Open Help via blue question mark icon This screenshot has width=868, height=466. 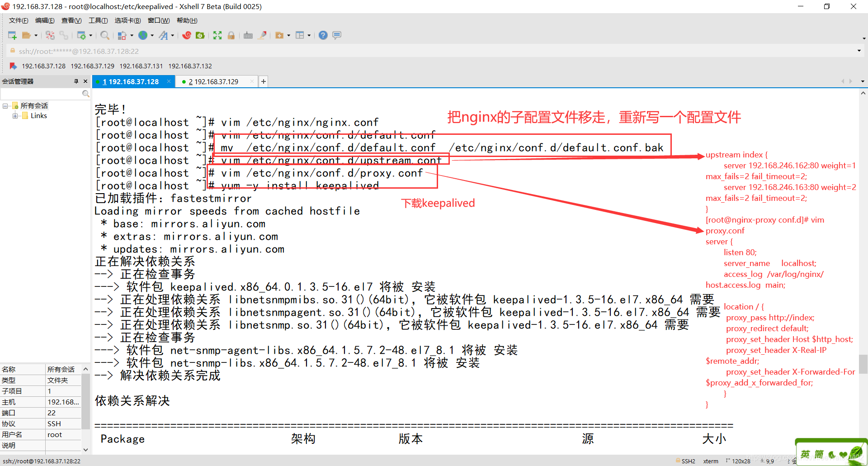coord(323,35)
